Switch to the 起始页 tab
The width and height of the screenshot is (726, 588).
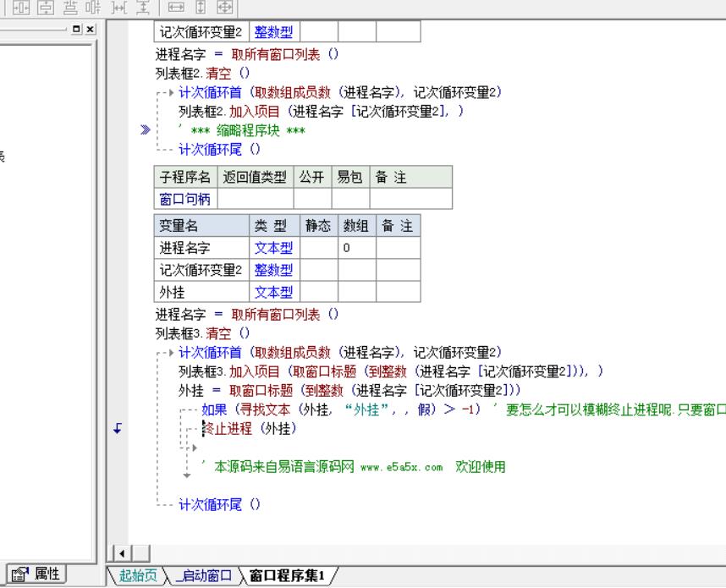tap(139, 576)
